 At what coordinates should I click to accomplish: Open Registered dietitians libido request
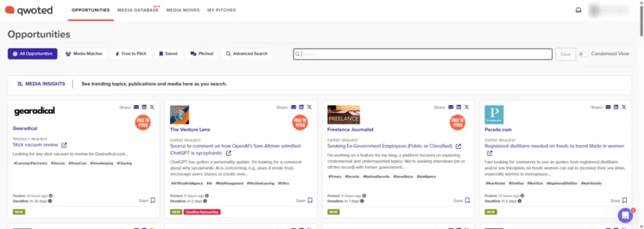pyautogui.click(x=555, y=146)
